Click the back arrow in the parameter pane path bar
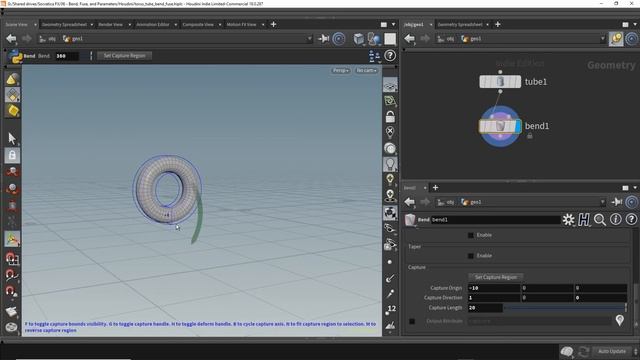Screen dimensions: 640x360 click(409, 202)
